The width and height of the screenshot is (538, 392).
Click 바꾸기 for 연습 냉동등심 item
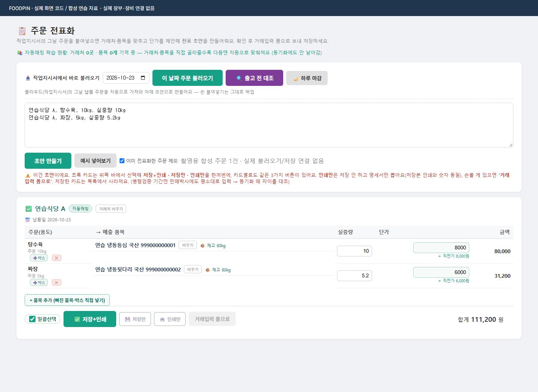click(x=188, y=245)
